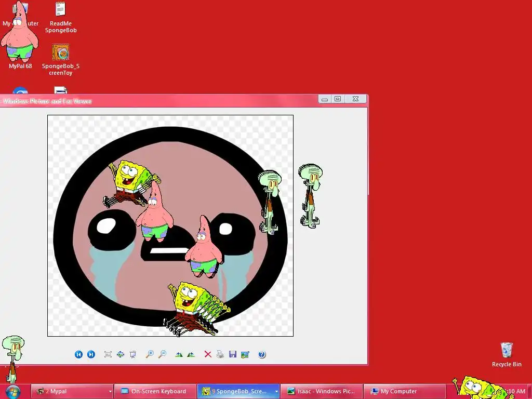This screenshot has height=399, width=532.
Task: Minimize the Picture and Fax Viewer window
Action: (325, 99)
